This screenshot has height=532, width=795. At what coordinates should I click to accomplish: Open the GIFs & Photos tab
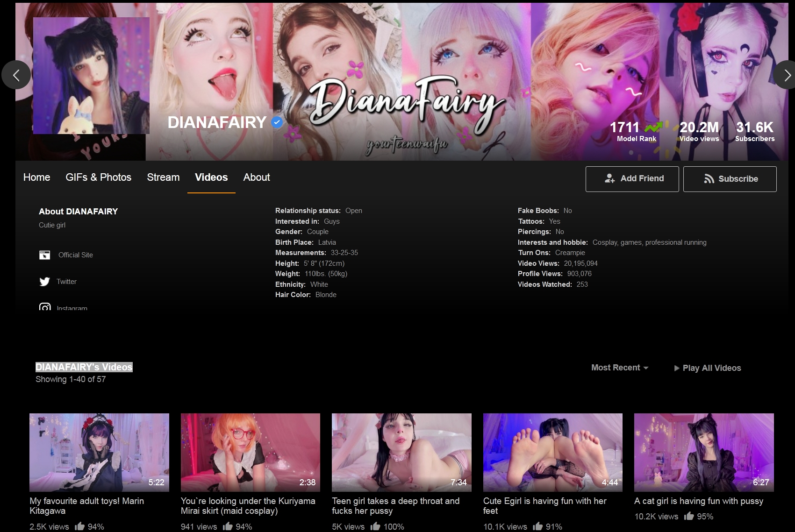[x=98, y=177]
